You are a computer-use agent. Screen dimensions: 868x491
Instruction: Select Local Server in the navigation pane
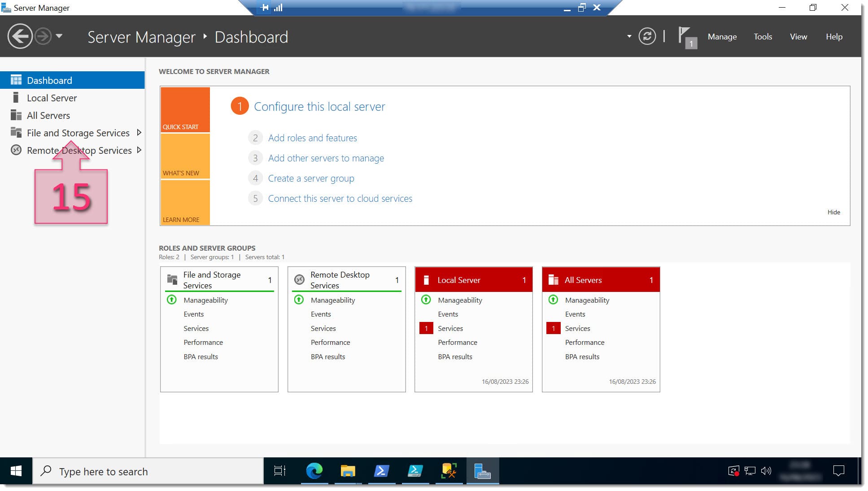72,98
